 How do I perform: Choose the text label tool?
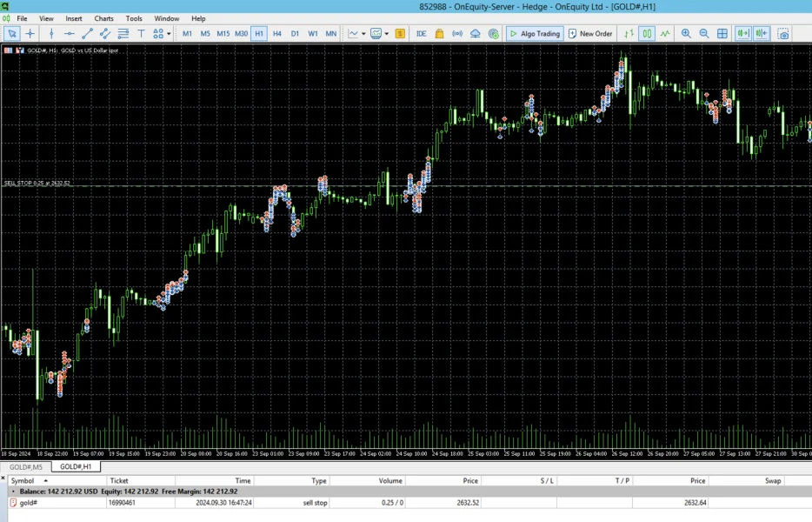141,34
